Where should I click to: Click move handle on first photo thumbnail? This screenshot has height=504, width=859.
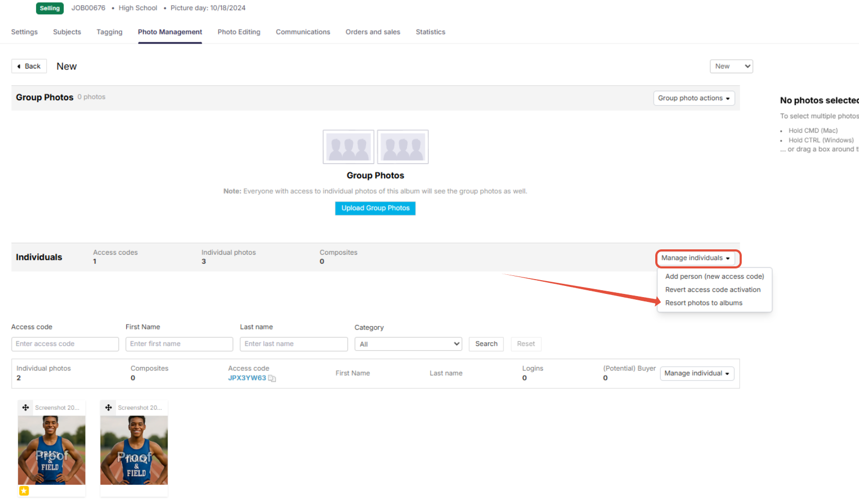[25, 407]
